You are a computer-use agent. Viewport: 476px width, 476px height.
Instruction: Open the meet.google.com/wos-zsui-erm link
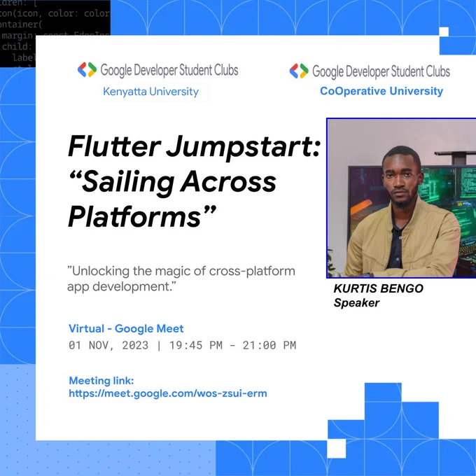[168, 393]
